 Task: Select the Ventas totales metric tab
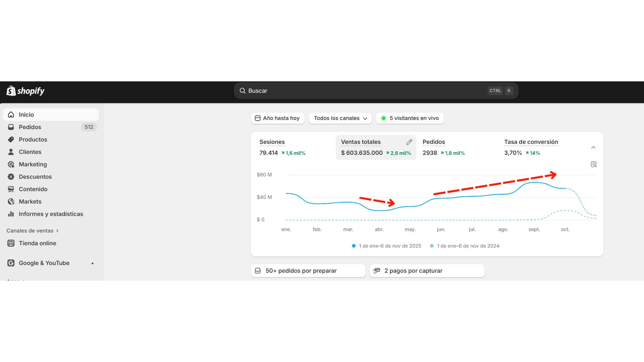pyautogui.click(x=376, y=147)
